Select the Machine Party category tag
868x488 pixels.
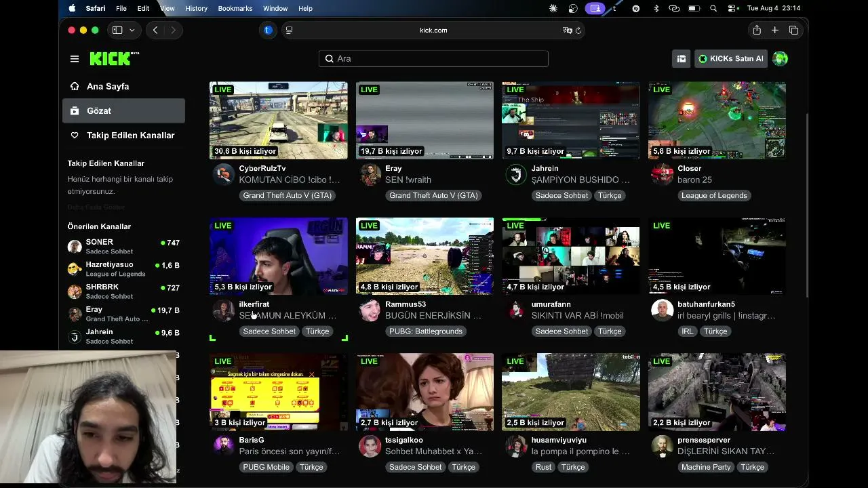706,467
